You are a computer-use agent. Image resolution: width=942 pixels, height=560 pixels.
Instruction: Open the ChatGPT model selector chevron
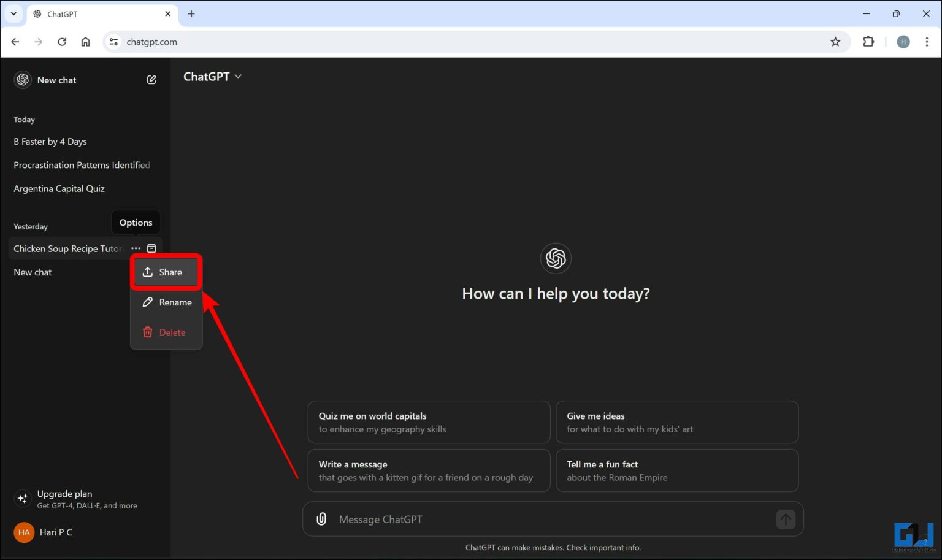coord(239,76)
